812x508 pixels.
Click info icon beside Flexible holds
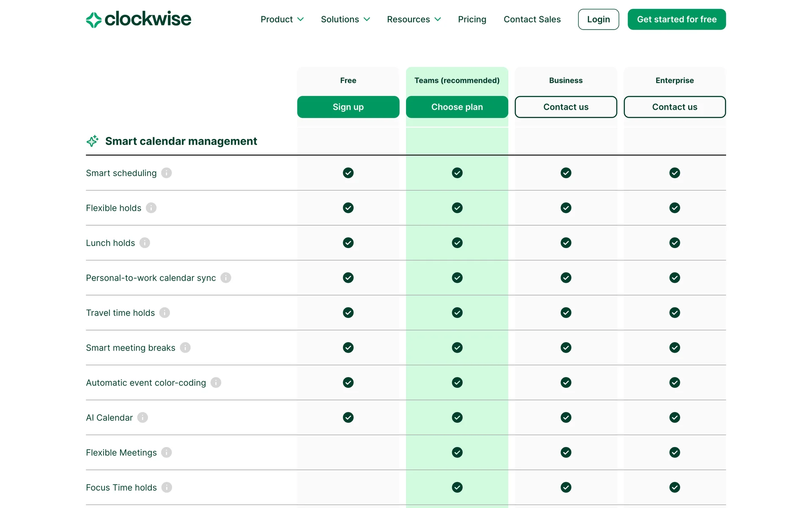(x=151, y=208)
